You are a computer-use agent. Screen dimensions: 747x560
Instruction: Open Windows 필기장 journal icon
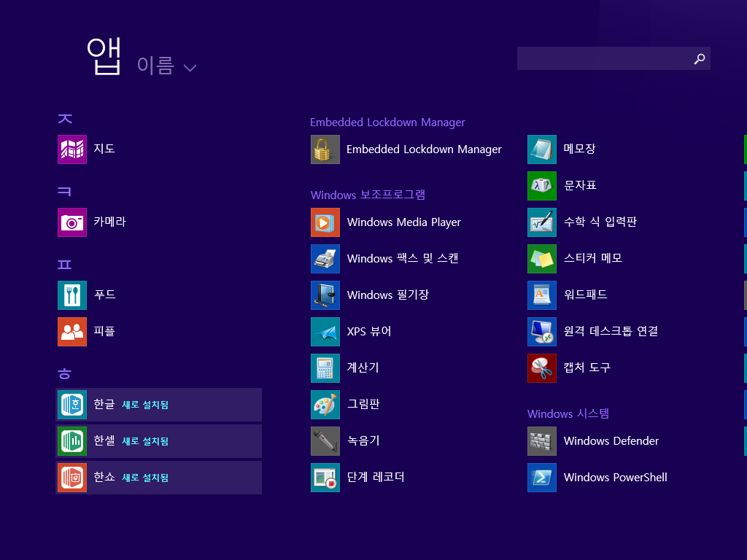[325, 295]
